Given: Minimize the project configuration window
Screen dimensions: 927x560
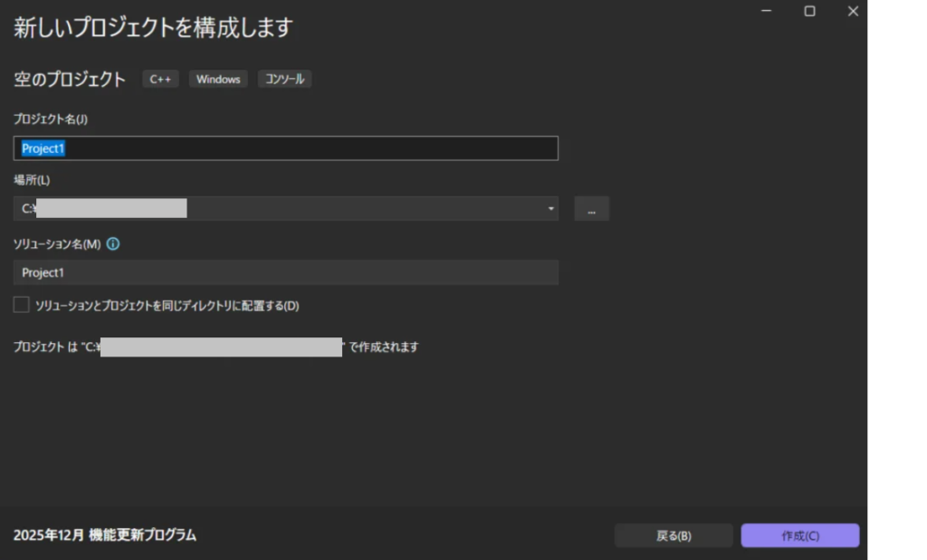Looking at the screenshot, I should [767, 11].
